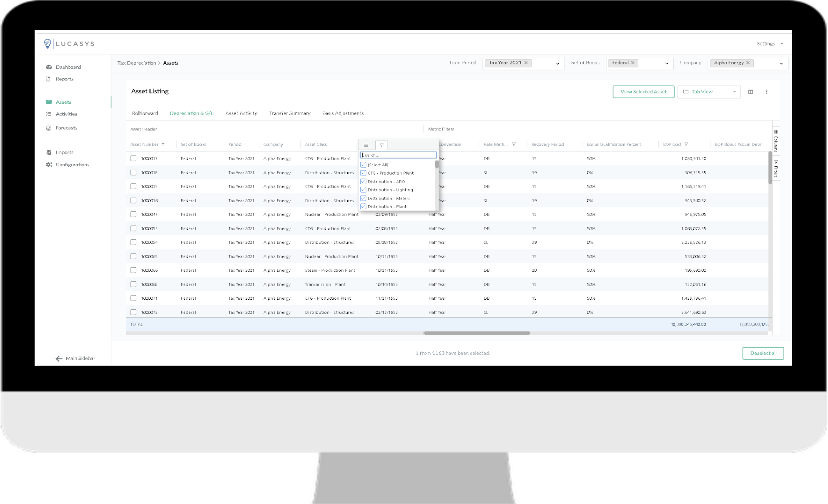
Task: Open the Imports sidebar icon
Action: pos(49,153)
